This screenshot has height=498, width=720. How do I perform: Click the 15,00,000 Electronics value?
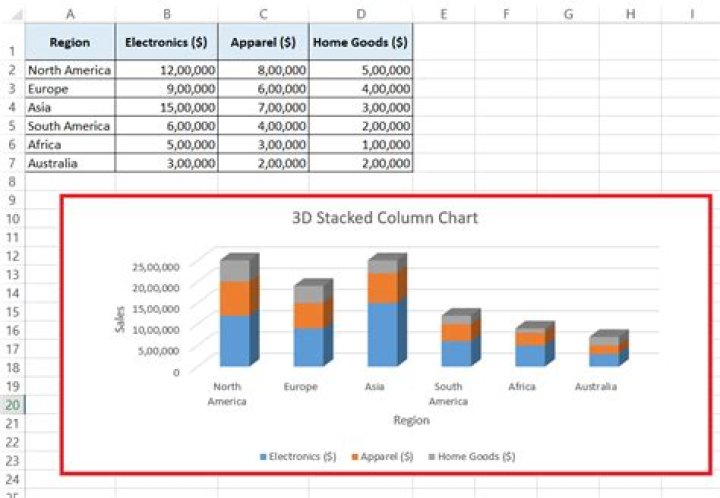pos(167,107)
